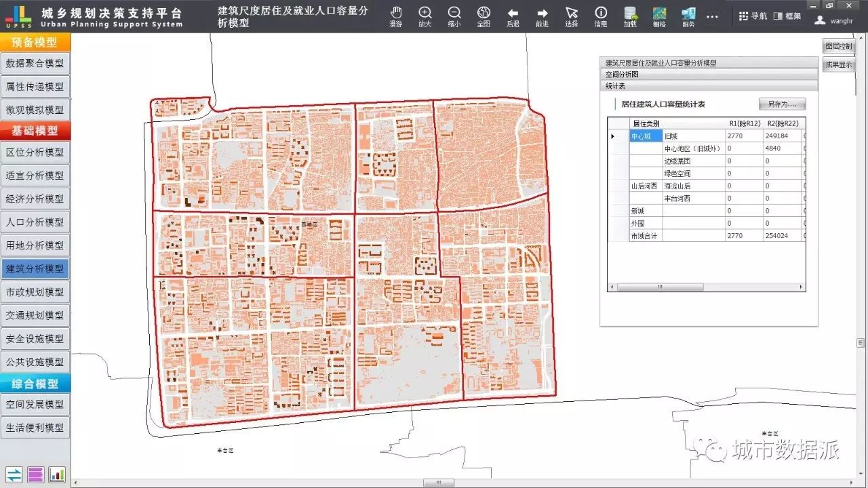Open the 适宜分析模型 model
The height and width of the screenshot is (488, 868).
coord(35,176)
